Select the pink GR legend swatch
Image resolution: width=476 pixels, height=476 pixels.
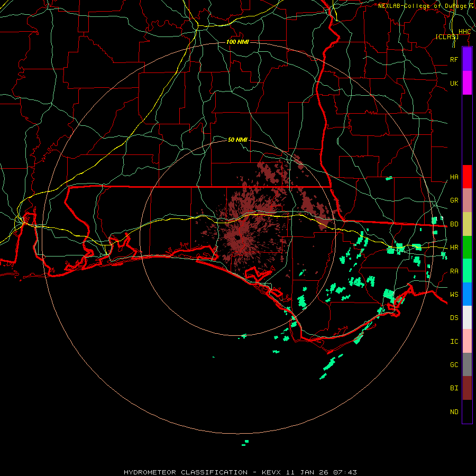467,200
